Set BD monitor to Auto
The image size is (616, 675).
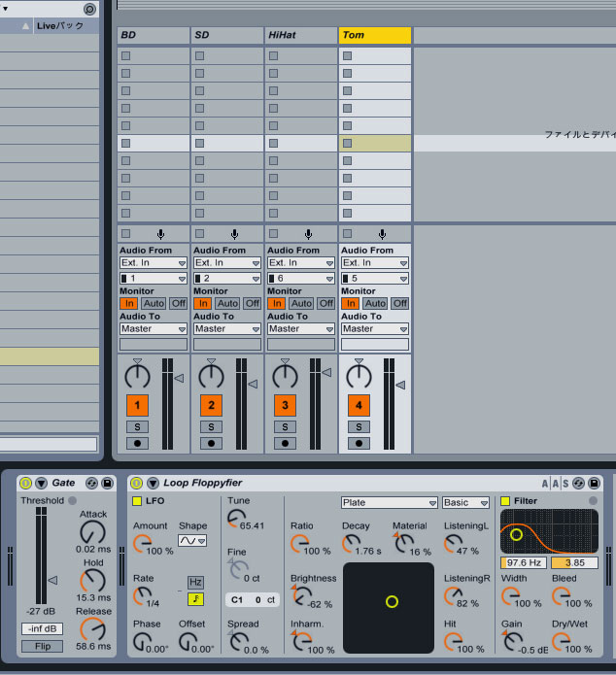tap(154, 303)
